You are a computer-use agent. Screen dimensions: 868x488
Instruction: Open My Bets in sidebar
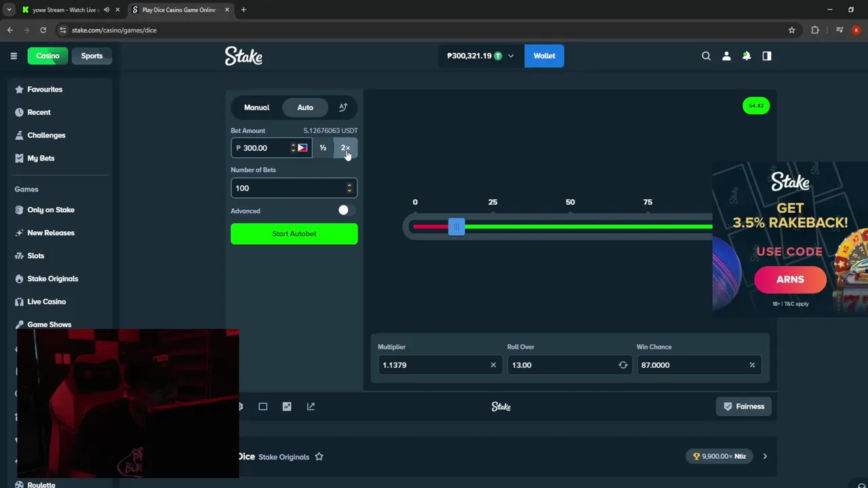[x=41, y=158]
